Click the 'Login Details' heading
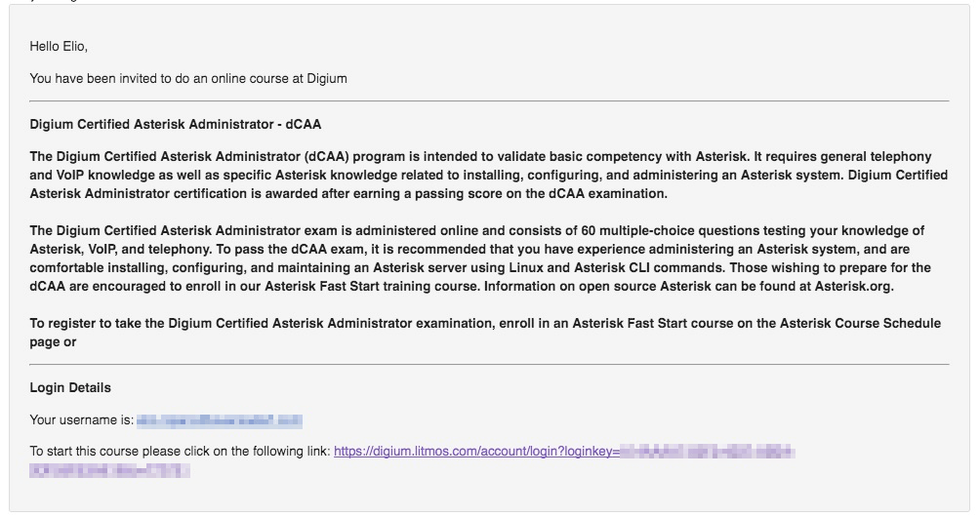 pos(70,387)
